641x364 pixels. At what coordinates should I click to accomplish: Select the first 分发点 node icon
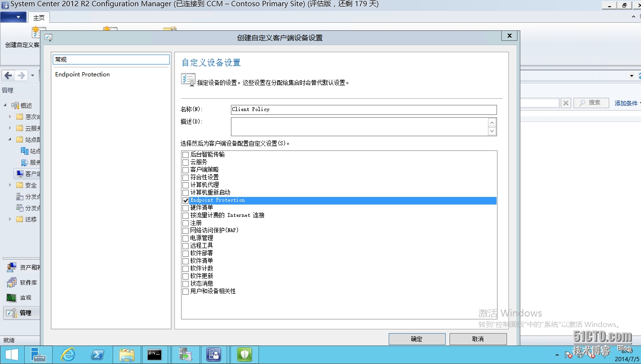(x=19, y=196)
